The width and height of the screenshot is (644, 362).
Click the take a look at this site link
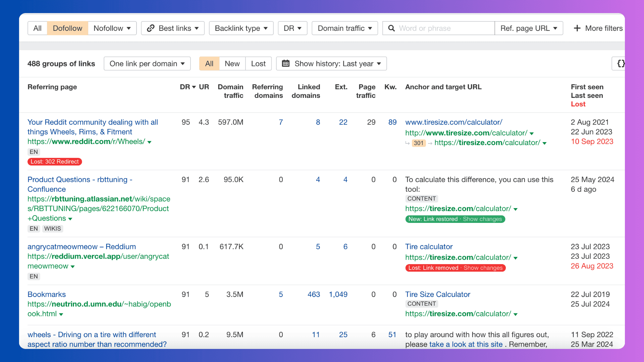pyautogui.click(x=466, y=344)
